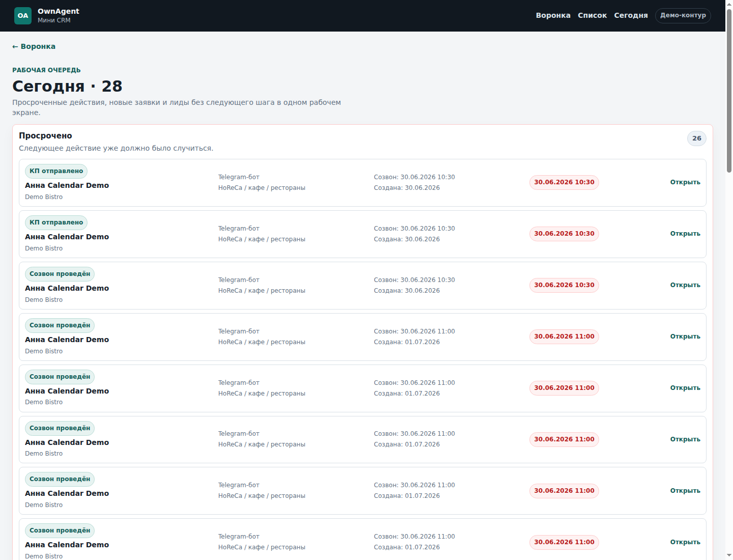
Task: Click the last visible Созвон проведён tag
Action: coord(60,530)
